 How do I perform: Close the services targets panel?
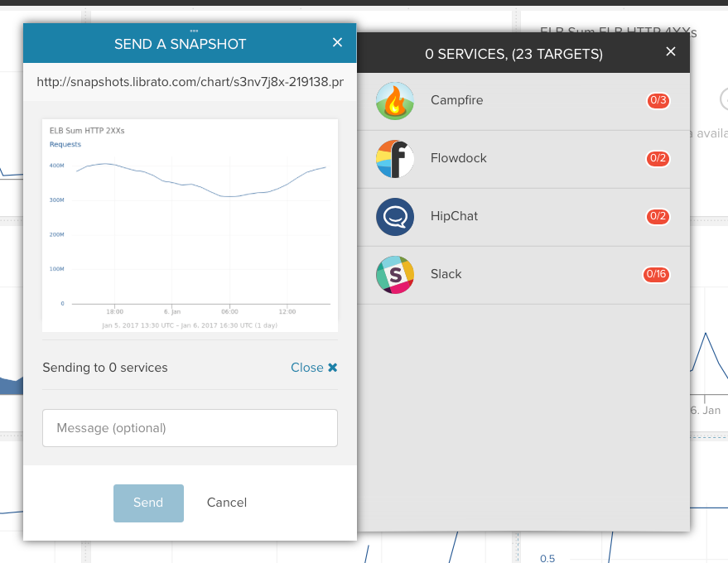pyautogui.click(x=671, y=52)
